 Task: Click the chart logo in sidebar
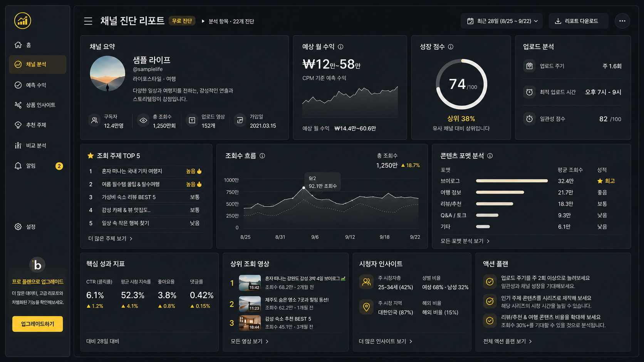point(23,21)
